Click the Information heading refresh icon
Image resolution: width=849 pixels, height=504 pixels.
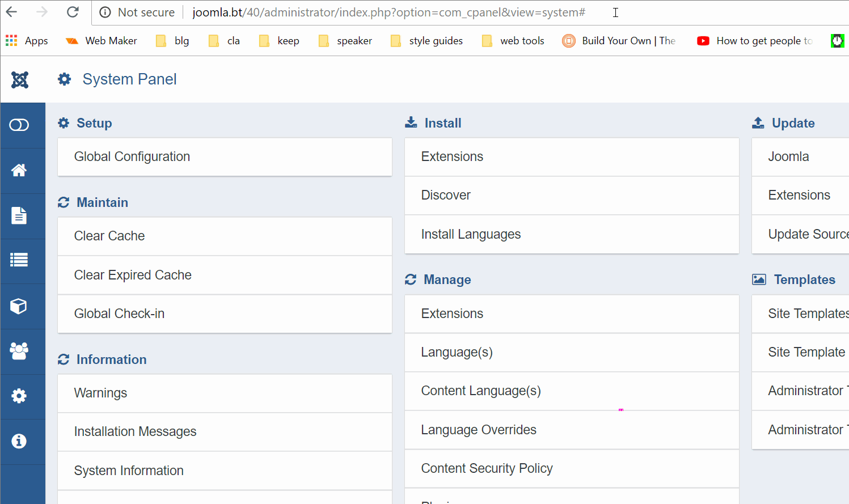tap(64, 359)
